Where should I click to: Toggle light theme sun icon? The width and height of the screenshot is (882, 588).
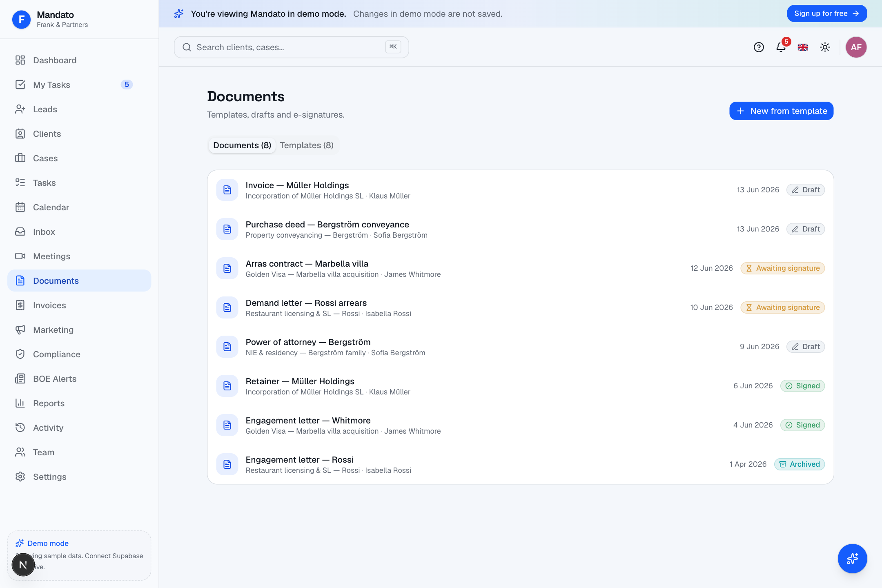click(825, 47)
